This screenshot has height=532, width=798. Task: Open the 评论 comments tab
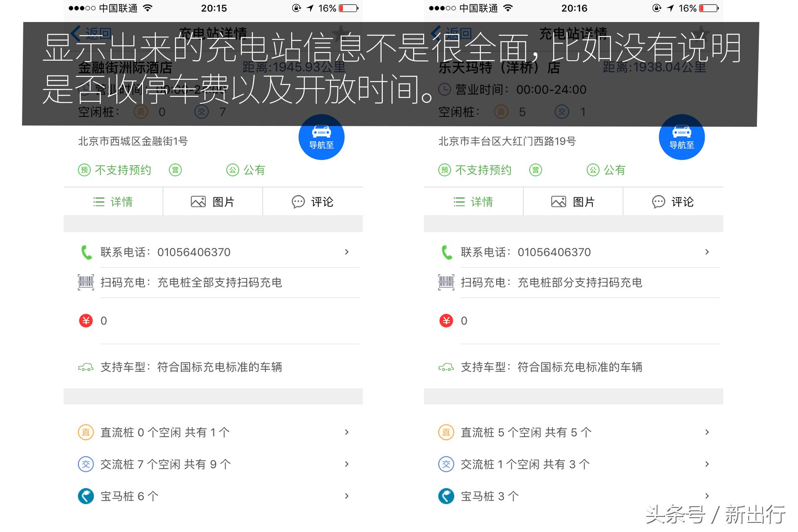[313, 202]
